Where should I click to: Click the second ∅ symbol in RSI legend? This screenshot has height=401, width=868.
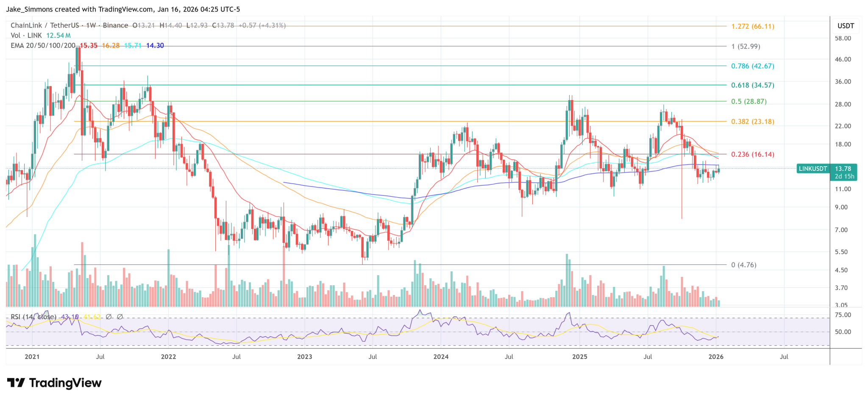click(x=120, y=317)
